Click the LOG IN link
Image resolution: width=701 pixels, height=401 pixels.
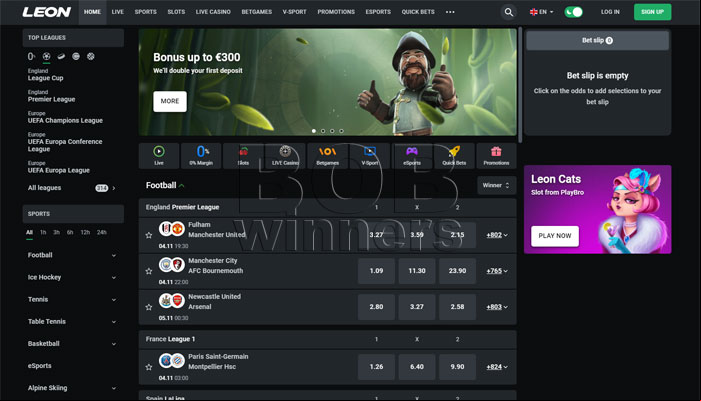tap(610, 12)
